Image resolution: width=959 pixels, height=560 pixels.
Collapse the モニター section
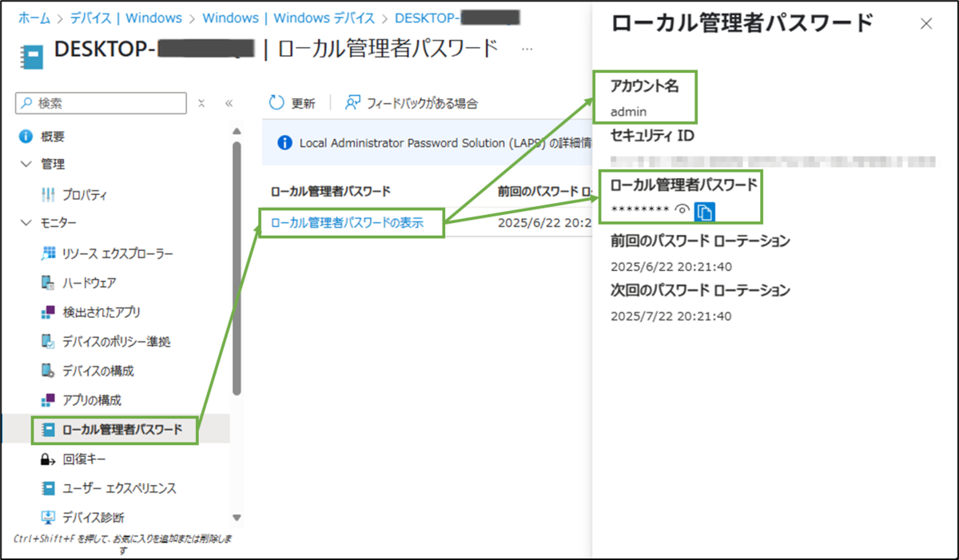26,223
